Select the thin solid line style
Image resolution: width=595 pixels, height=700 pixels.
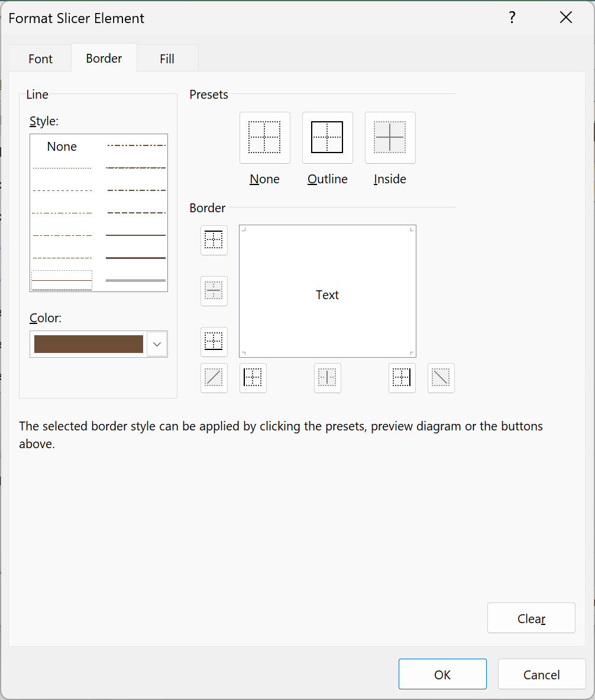click(62, 280)
